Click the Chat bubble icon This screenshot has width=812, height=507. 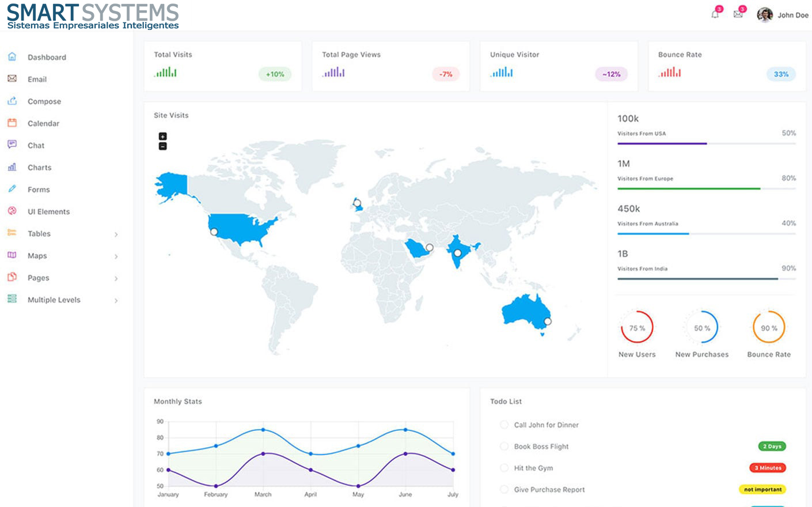tap(12, 145)
